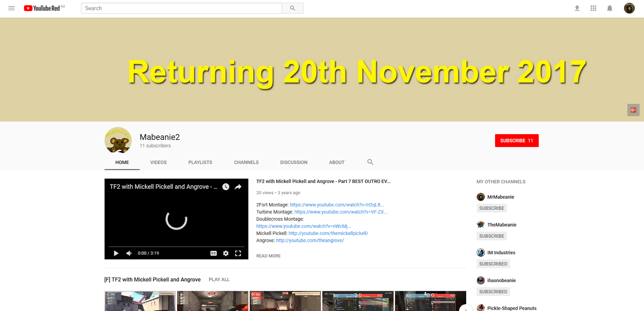Open the fifth playlist video thumbnail

tap(430, 301)
